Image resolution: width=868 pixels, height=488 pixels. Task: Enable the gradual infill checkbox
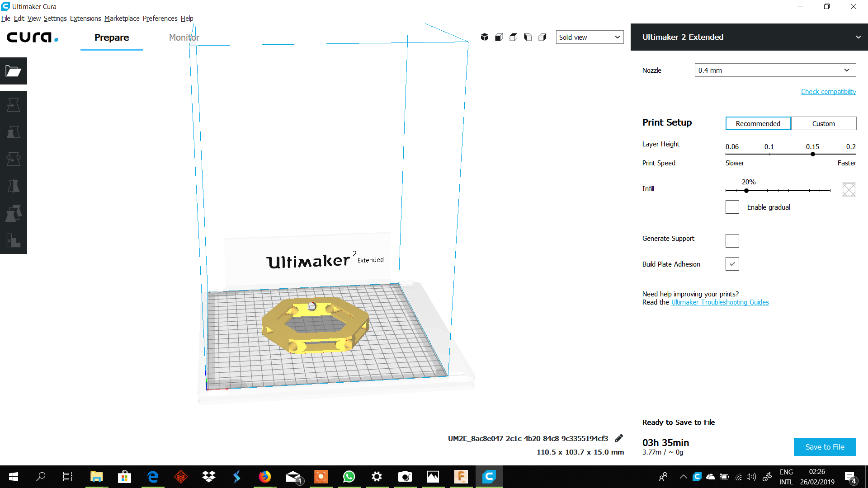(732, 207)
